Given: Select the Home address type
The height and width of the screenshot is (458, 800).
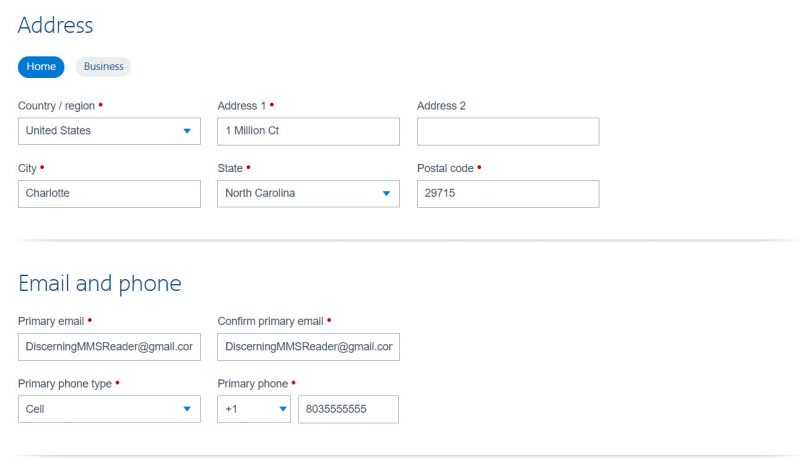Looking at the screenshot, I should point(41,67).
